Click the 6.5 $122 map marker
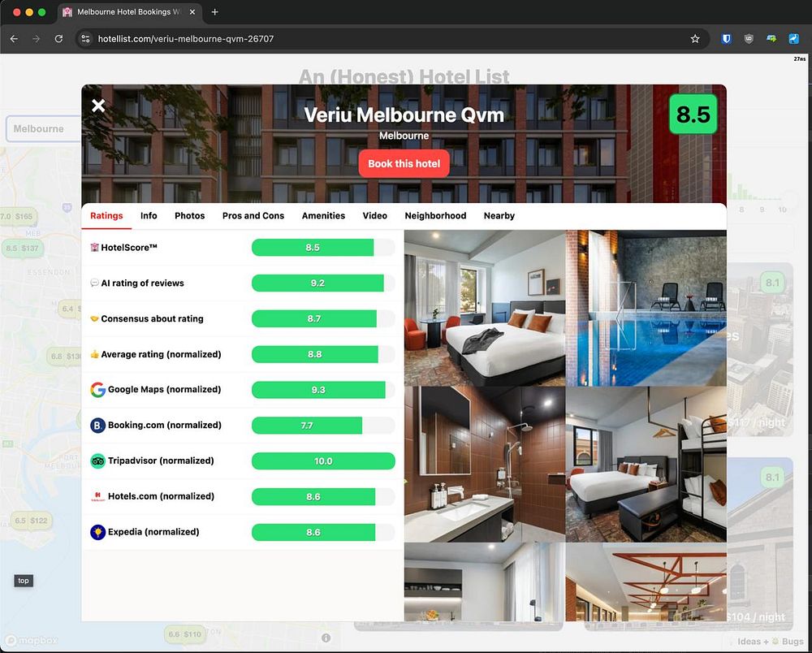812x653 pixels. (x=31, y=521)
